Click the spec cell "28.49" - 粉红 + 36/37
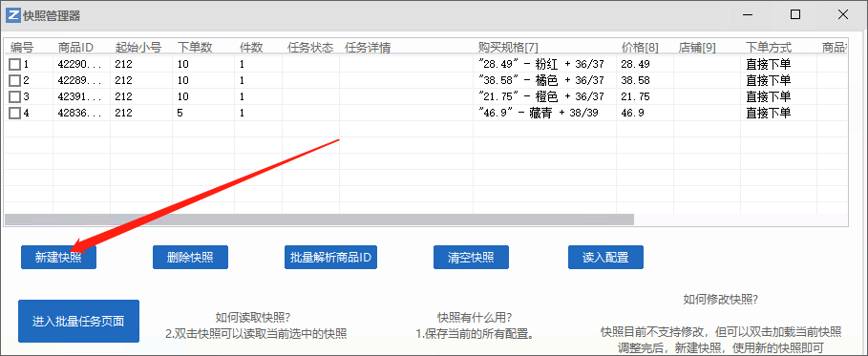Viewport: 868px width, 356px height. point(540,65)
